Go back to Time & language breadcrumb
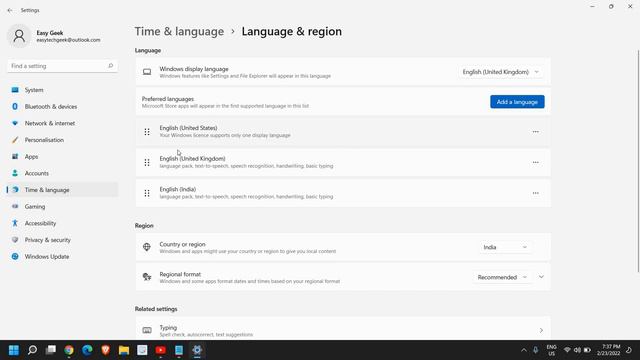 179,31
